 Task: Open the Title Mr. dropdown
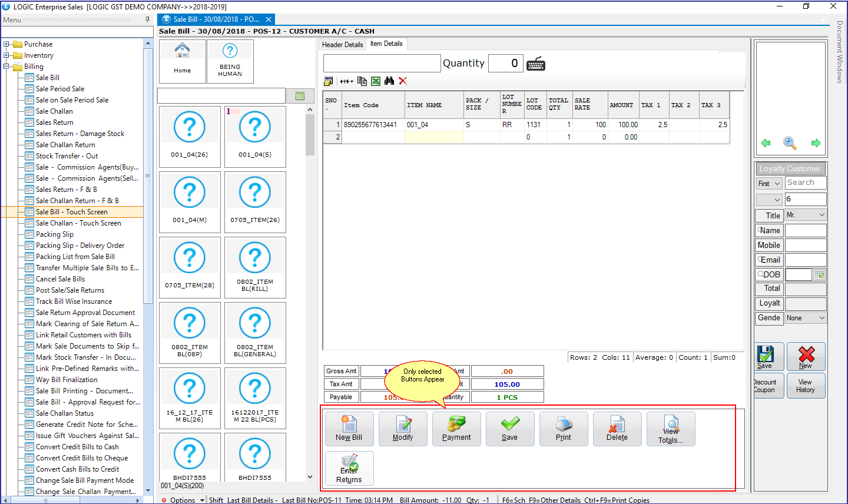click(x=806, y=215)
